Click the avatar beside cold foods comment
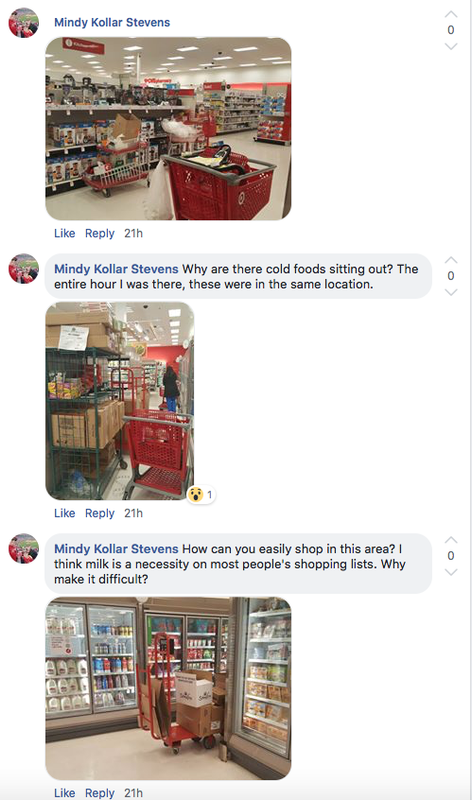Screen dimensions: 472x800 23,268
